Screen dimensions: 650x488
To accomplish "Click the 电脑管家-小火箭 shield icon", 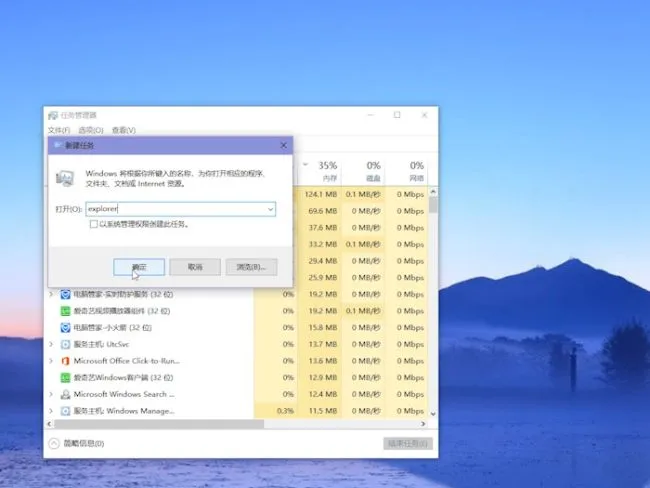I will (65, 328).
